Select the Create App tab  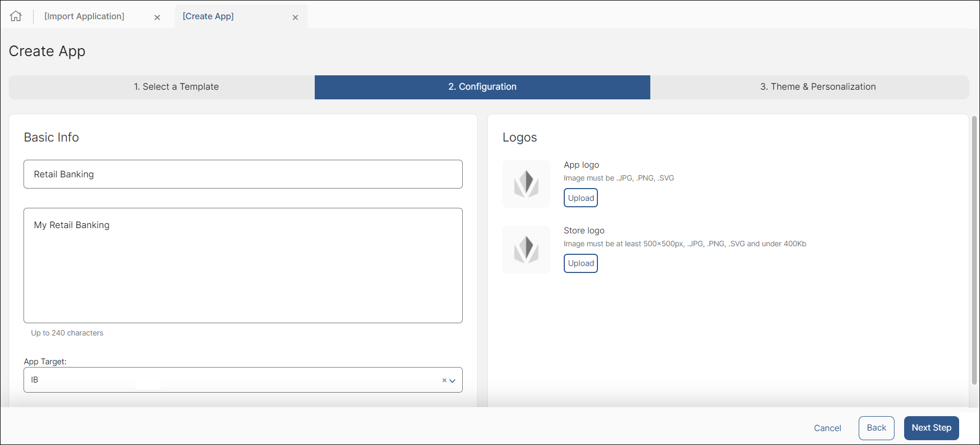pyautogui.click(x=208, y=16)
